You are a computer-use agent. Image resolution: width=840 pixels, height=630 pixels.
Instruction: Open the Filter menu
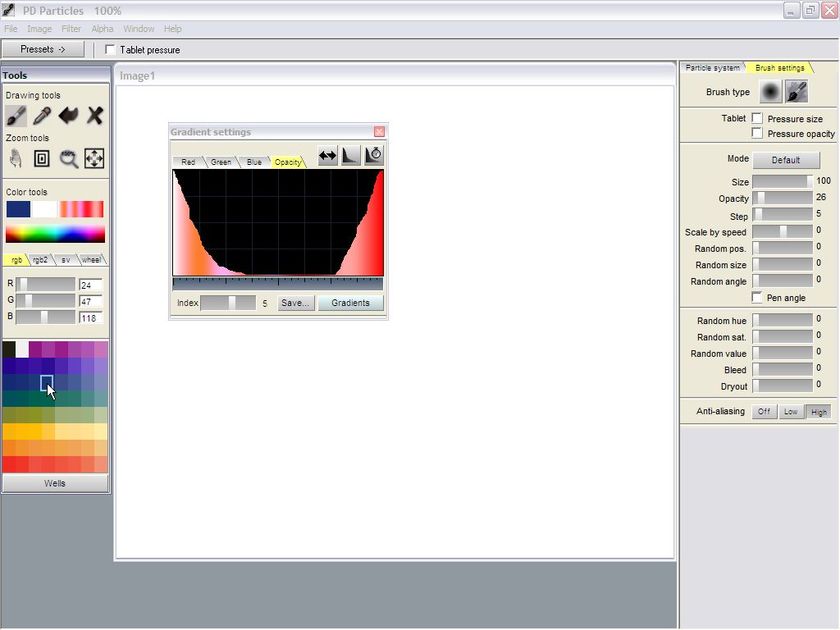tap(71, 29)
